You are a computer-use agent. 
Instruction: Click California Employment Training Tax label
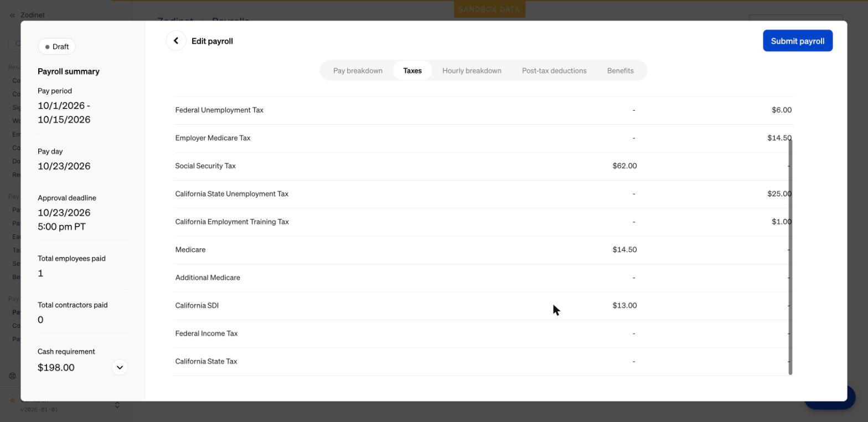(232, 222)
